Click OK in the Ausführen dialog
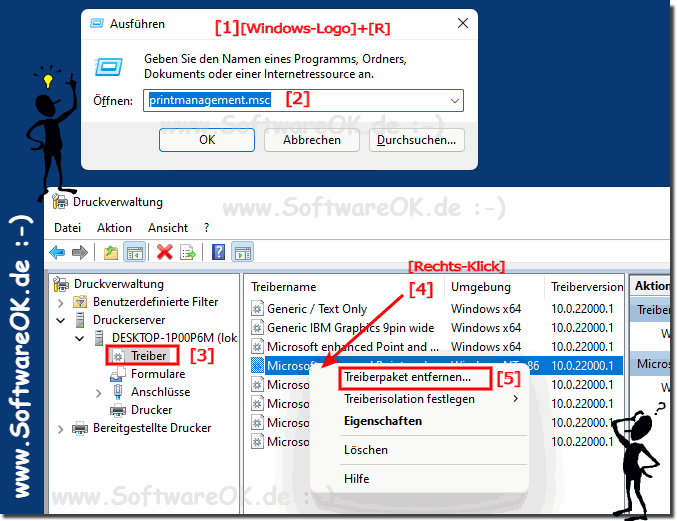This screenshot has height=521, width=677. click(207, 140)
